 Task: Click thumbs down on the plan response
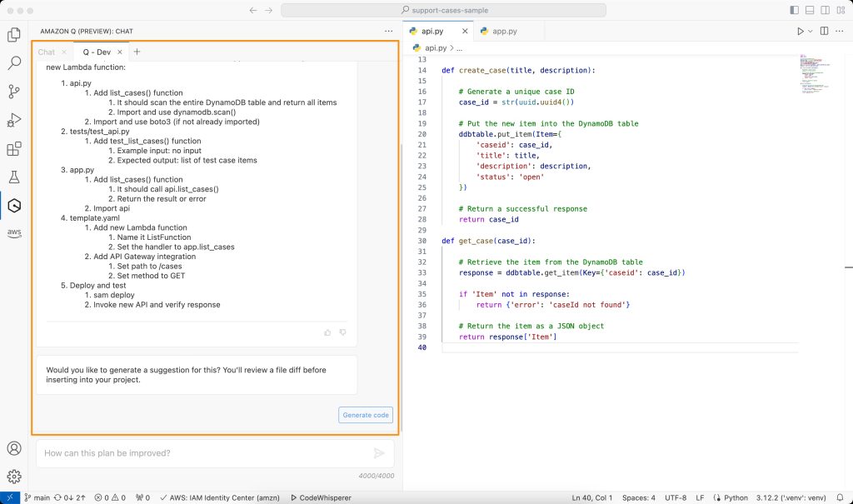click(x=342, y=332)
